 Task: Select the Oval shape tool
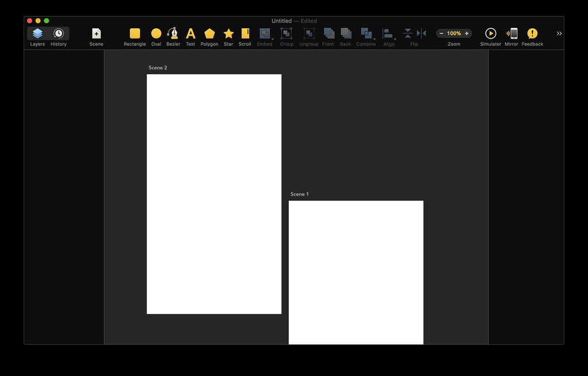[156, 34]
